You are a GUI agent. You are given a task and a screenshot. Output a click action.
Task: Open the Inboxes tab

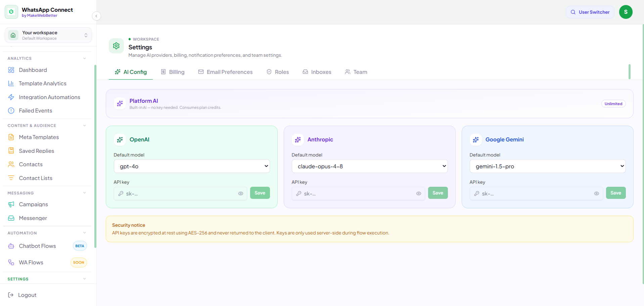point(317,72)
